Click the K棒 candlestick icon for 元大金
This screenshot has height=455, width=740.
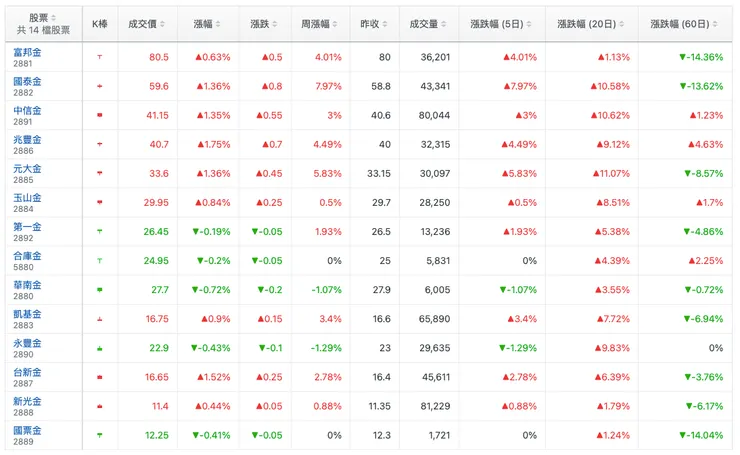[100, 173]
